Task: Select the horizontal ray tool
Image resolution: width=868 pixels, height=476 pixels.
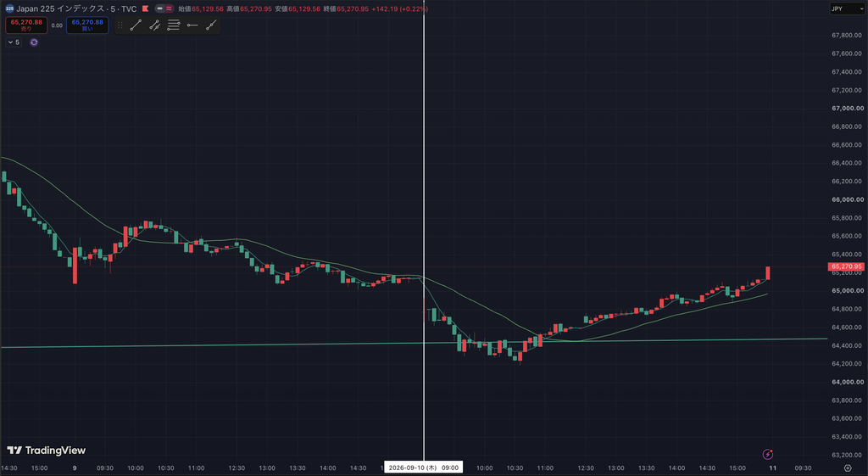Action: tap(192, 25)
